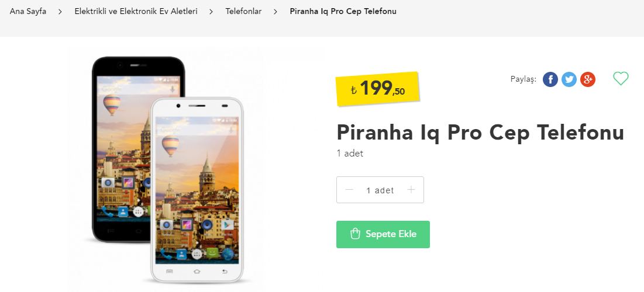Click the shopping bag icon in Sepete Ekle
644x292 pixels.
pyautogui.click(x=355, y=234)
